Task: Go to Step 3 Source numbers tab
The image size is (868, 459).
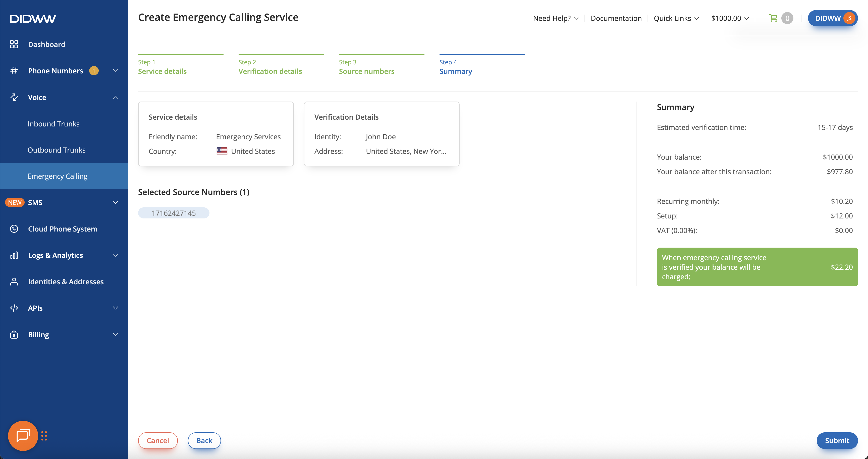Action: (x=366, y=71)
